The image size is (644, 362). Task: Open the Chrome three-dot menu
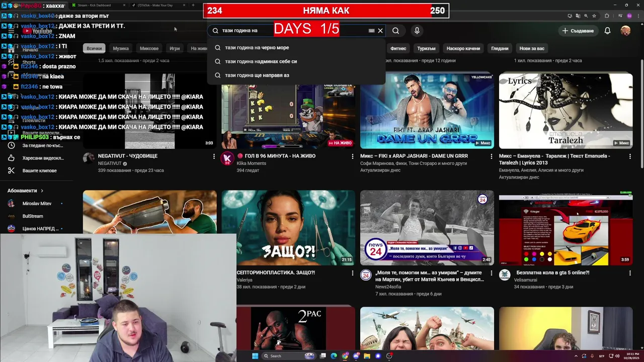tap(638, 16)
